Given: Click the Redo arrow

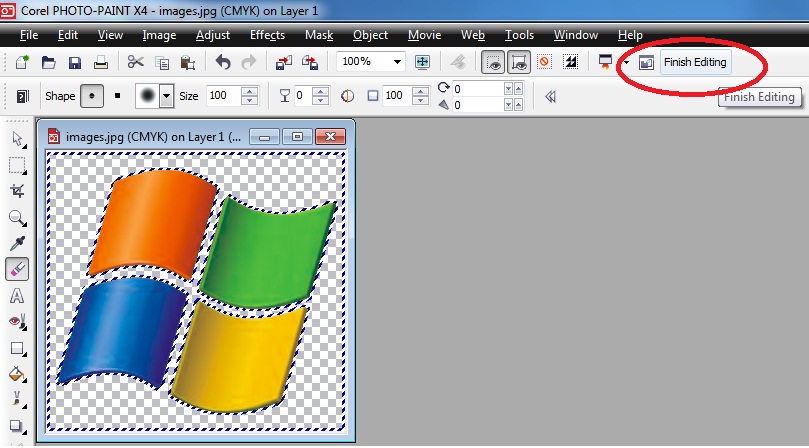Looking at the screenshot, I should (x=249, y=62).
